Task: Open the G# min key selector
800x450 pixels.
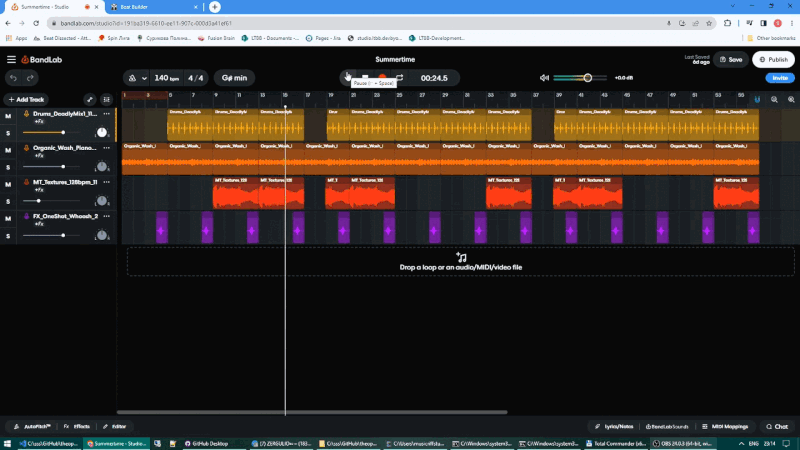Action: [x=234, y=78]
